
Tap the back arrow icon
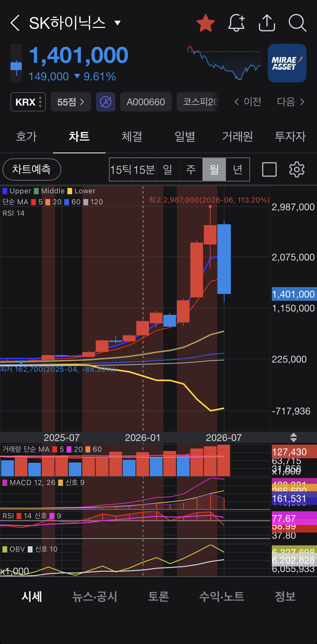point(15,23)
